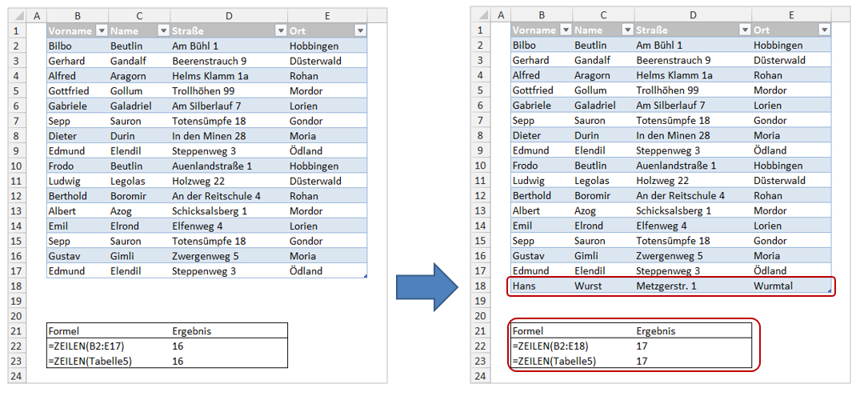Expand the Straße filter in left table

280,30
